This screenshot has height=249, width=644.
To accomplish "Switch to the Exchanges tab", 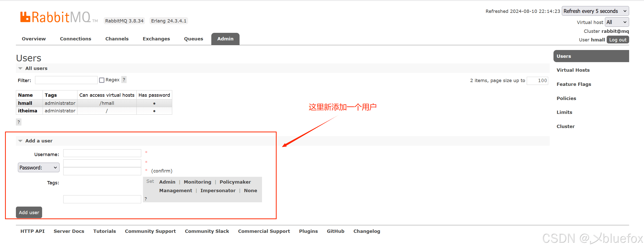I will (x=156, y=39).
